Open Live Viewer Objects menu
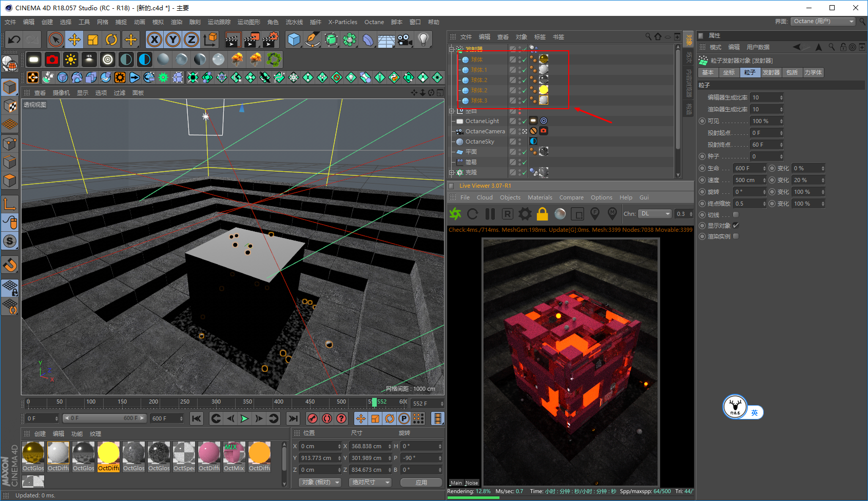 coord(510,197)
